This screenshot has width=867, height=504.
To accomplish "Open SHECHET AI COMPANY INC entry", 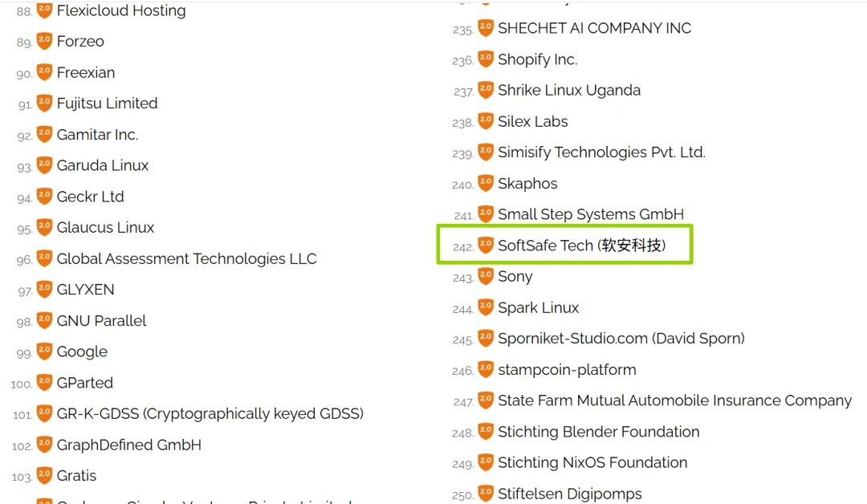I will 594,27.
